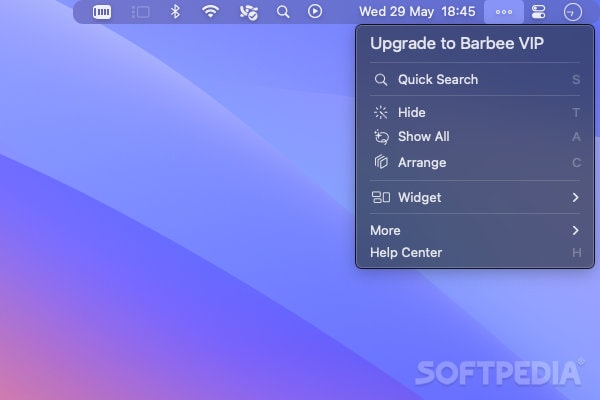Open the Bluetooth menu bar icon
Viewport: 600px width, 400px height.
pyautogui.click(x=175, y=11)
